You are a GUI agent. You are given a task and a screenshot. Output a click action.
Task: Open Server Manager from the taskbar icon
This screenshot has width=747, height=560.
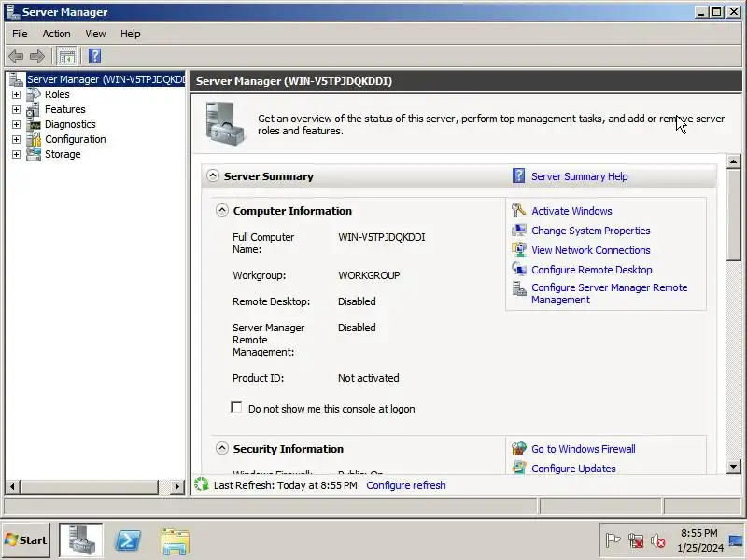[80, 540]
